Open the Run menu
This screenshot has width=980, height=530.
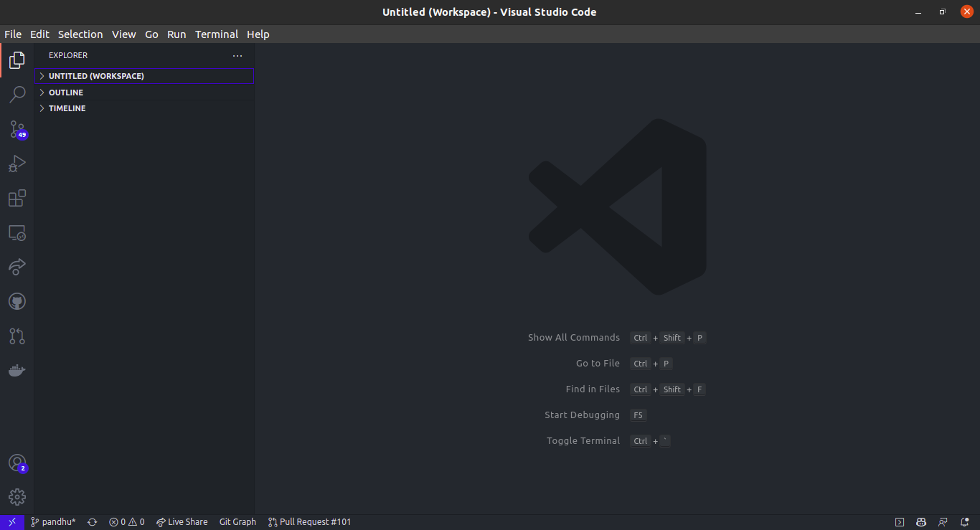click(x=176, y=34)
